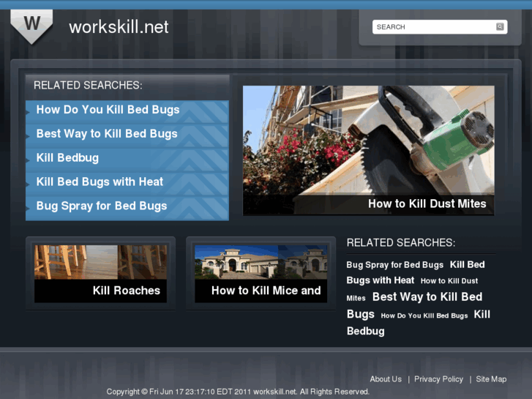
Task: Click the bar stools thumbnail image
Action: coord(100,262)
